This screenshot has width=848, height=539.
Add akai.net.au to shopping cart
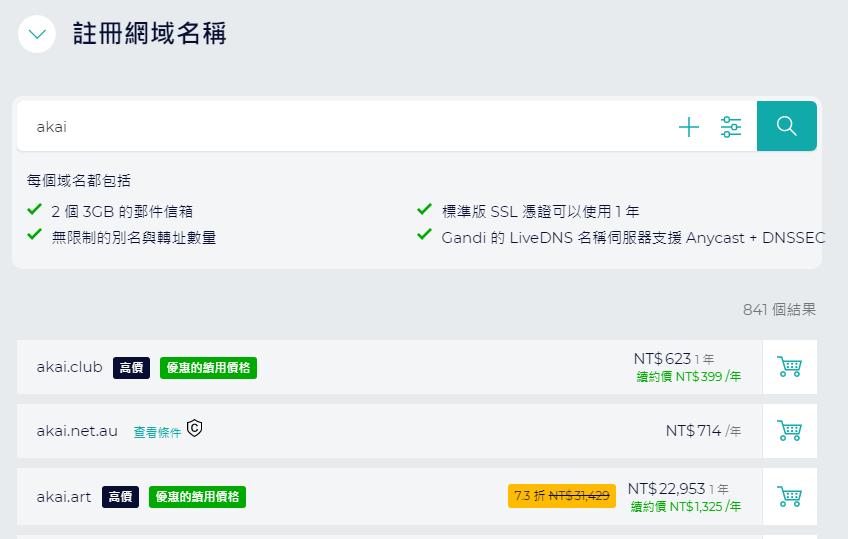click(x=789, y=431)
